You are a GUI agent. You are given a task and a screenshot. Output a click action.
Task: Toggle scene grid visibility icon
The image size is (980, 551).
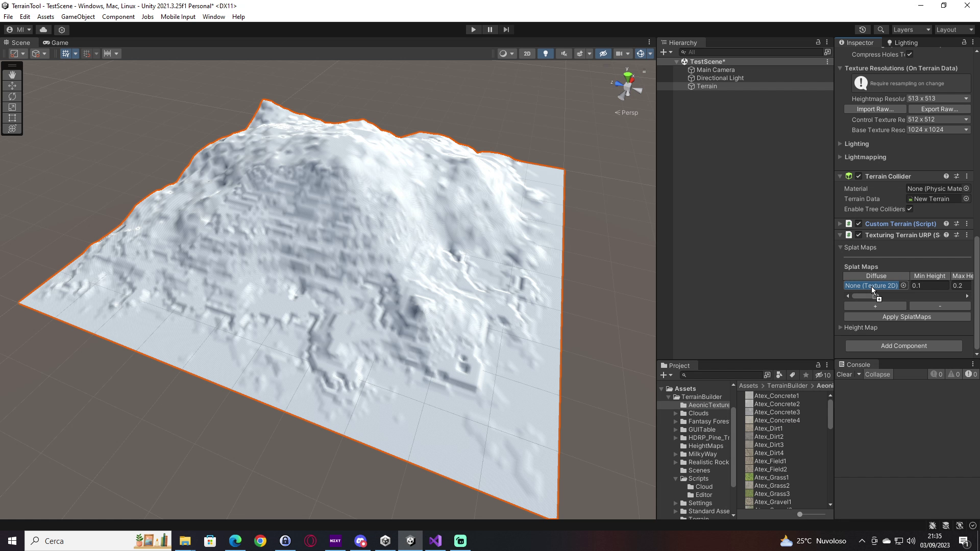click(66, 54)
